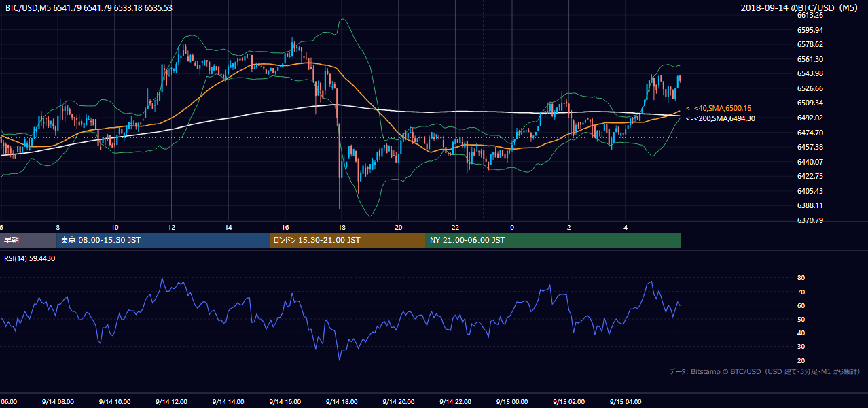868x408 pixels.
Task: Click the 6474.70 price axis value
Action: (810, 133)
